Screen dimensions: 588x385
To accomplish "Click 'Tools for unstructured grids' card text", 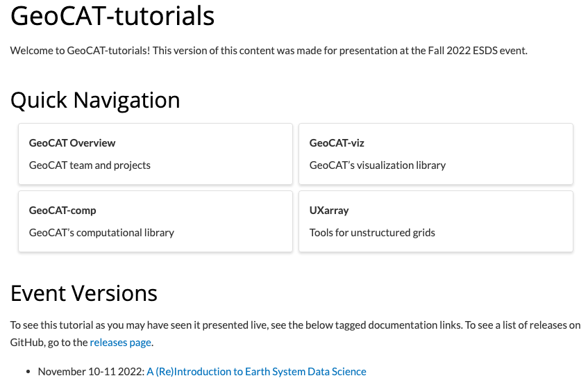I will [372, 233].
